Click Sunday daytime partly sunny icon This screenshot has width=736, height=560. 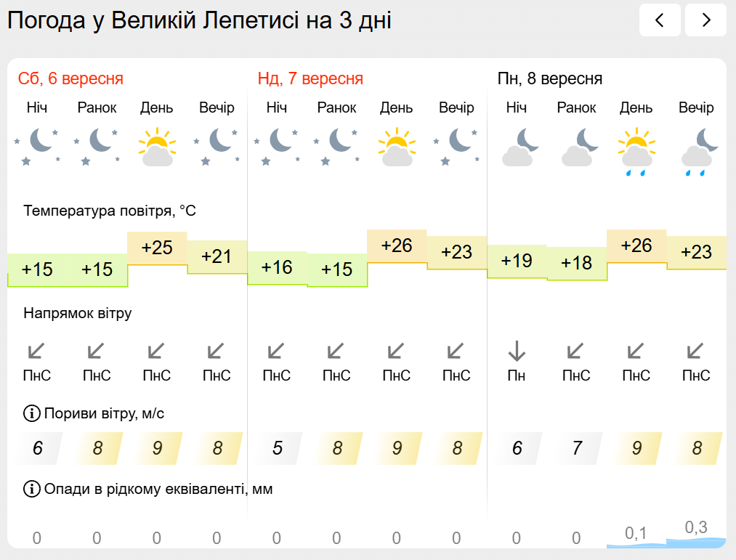pyautogui.click(x=397, y=147)
